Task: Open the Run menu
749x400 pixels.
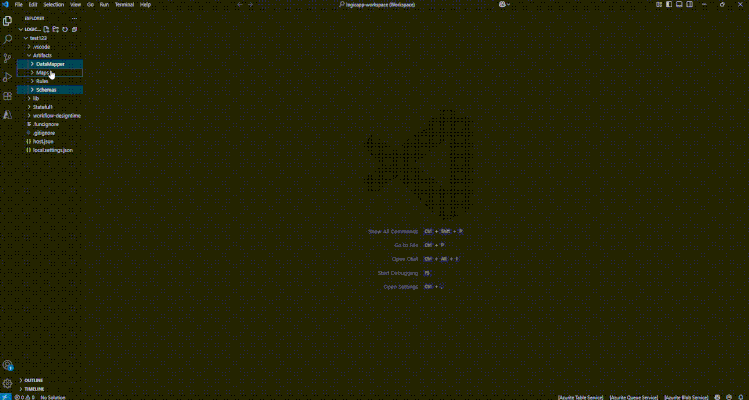Action: (104, 4)
